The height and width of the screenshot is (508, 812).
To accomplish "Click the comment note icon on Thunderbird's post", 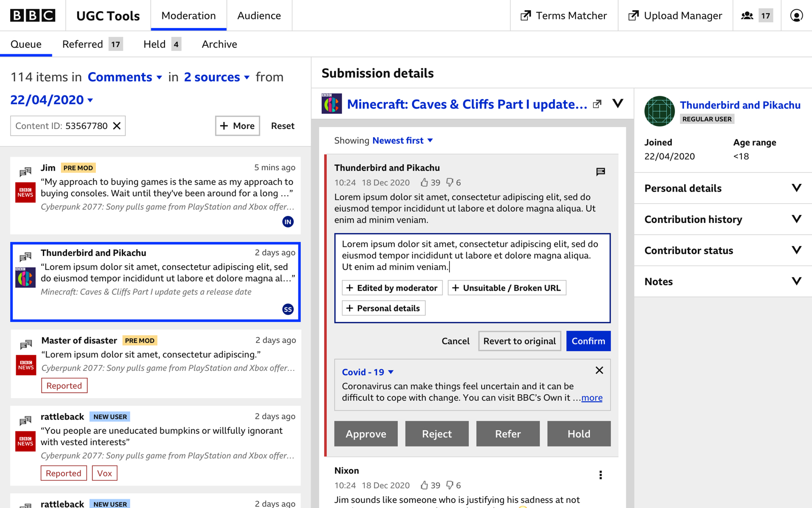I will pyautogui.click(x=600, y=172).
